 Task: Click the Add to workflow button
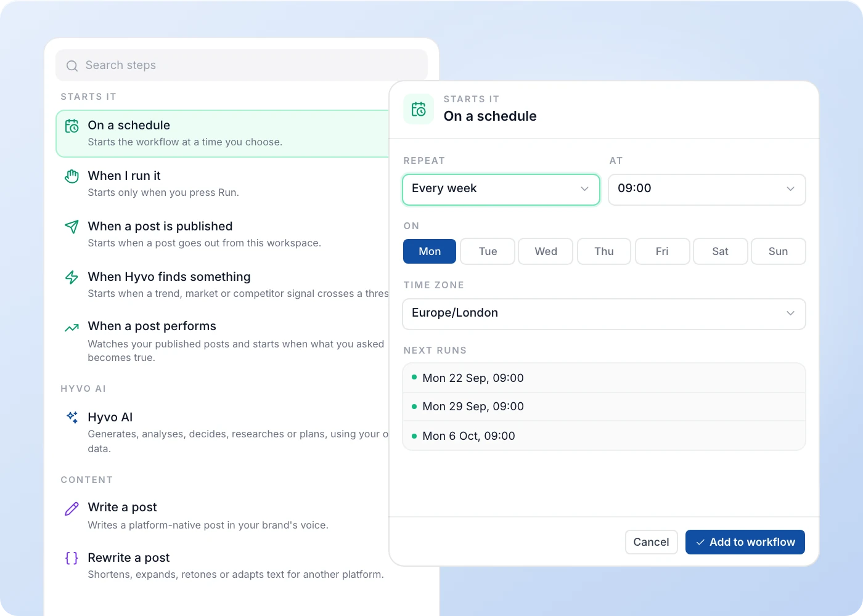click(745, 542)
